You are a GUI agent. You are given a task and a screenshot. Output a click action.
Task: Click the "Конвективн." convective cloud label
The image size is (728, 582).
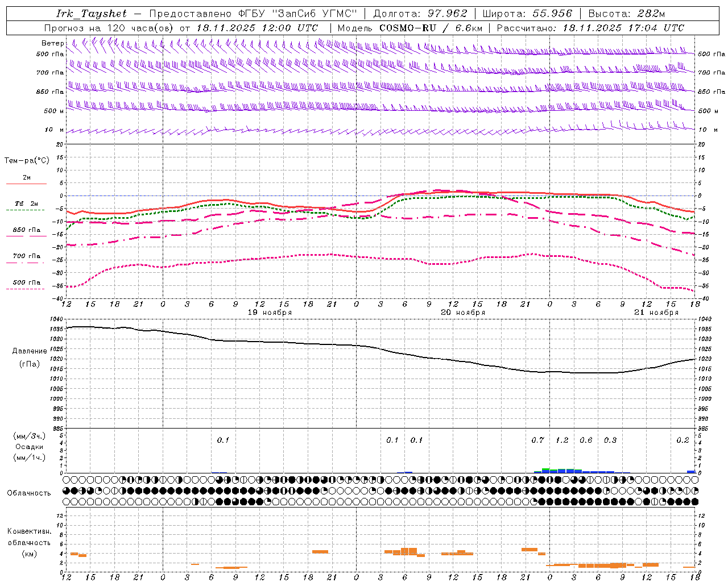point(29,531)
